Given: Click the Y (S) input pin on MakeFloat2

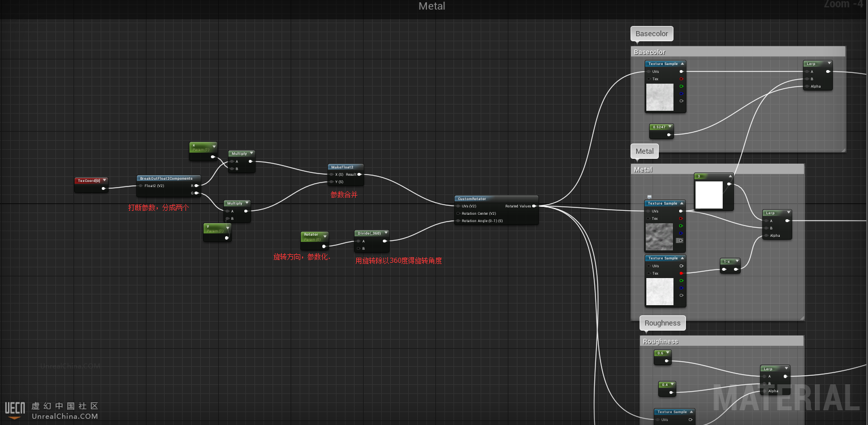Looking at the screenshot, I should (x=331, y=182).
